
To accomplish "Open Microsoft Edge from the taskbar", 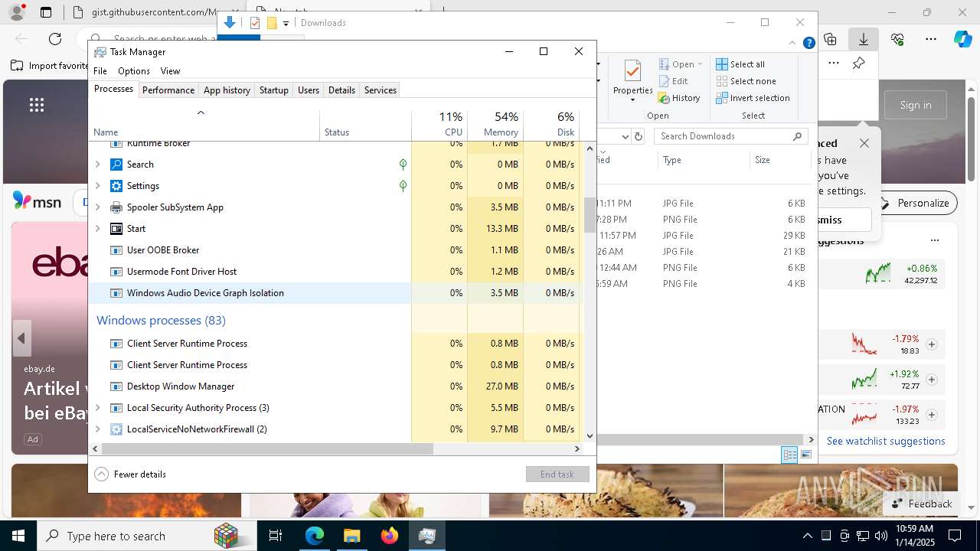I will pyautogui.click(x=315, y=536).
